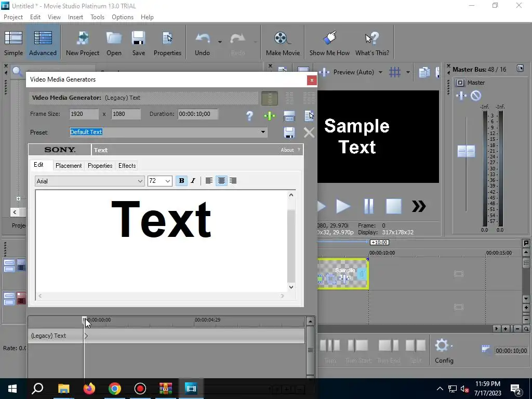
Task: Open the Config gear tool
Action: [x=444, y=351]
